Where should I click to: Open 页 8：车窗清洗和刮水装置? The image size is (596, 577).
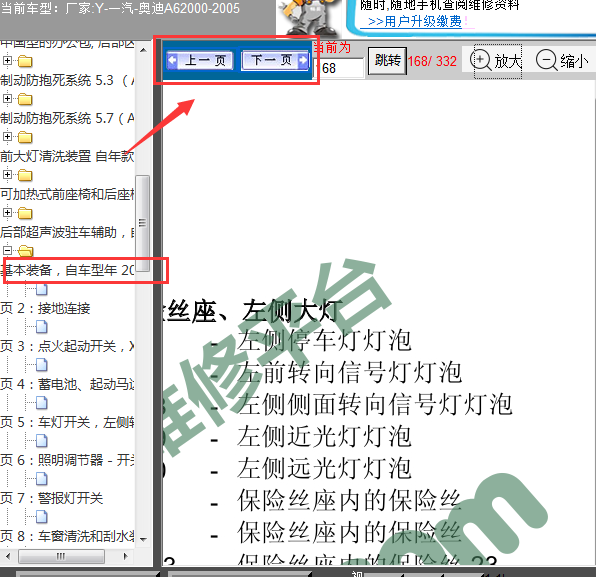point(67,536)
